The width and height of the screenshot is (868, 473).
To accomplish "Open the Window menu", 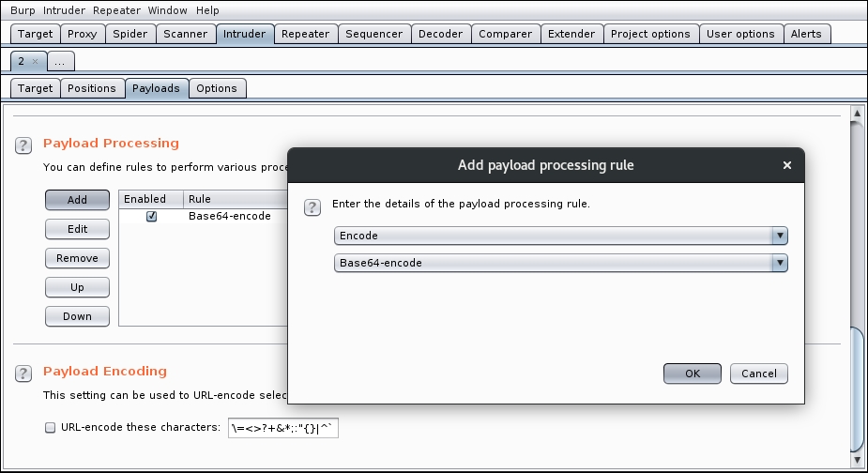I will (167, 10).
